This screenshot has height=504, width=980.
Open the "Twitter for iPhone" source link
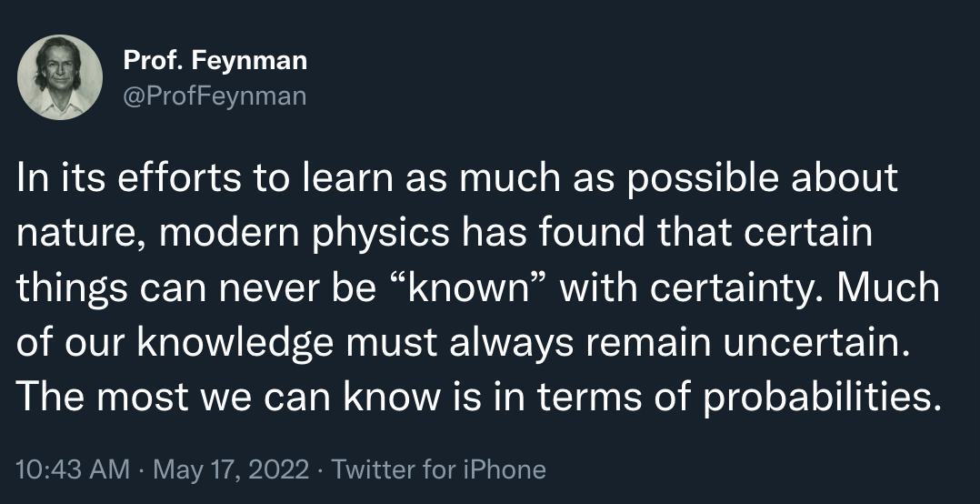click(439, 469)
